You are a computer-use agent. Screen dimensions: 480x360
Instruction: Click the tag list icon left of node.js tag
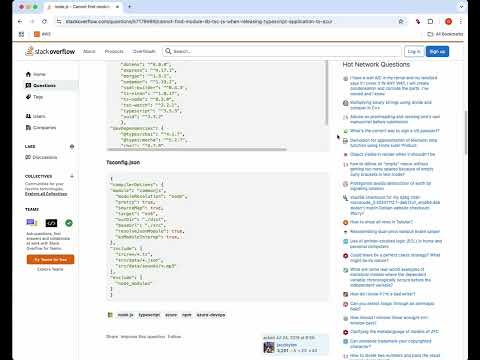(x=110, y=315)
